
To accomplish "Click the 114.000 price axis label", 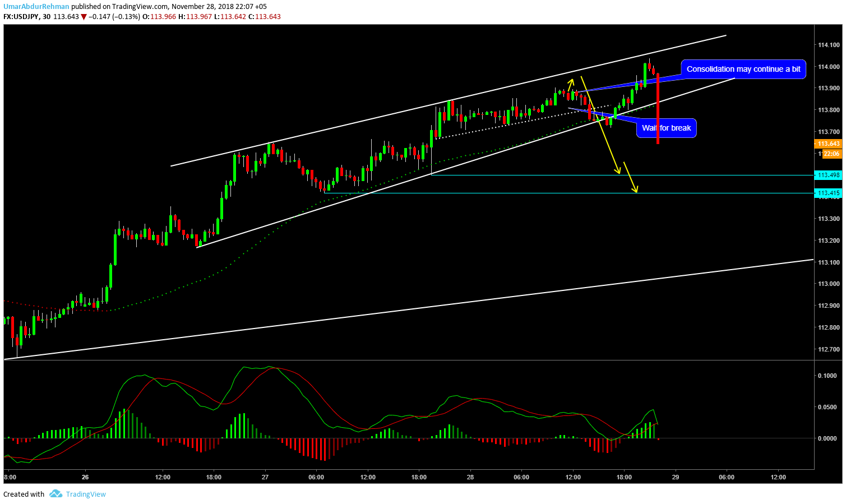I will pos(829,67).
